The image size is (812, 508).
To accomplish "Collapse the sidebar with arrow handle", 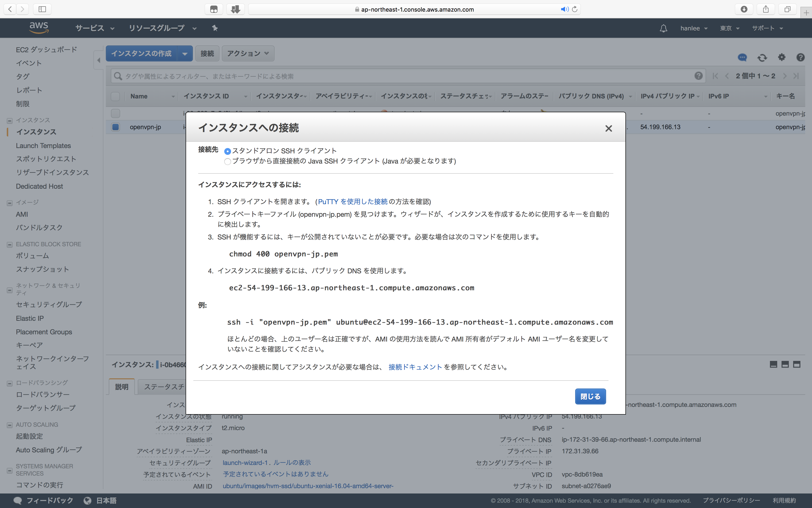I will 98,60.
